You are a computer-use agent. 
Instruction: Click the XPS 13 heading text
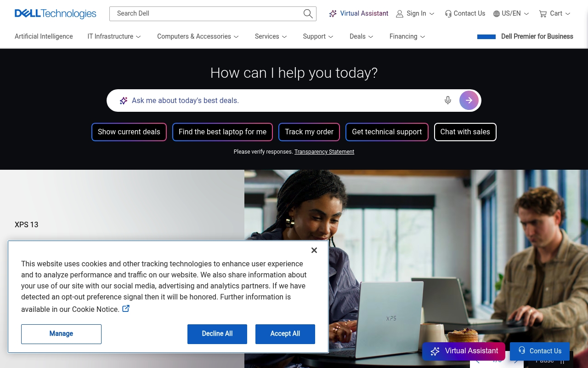pyautogui.click(x=27, y=224)
